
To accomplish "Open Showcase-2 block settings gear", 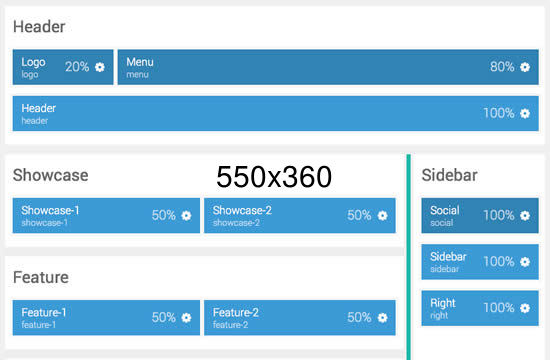I will coord(382,215).
